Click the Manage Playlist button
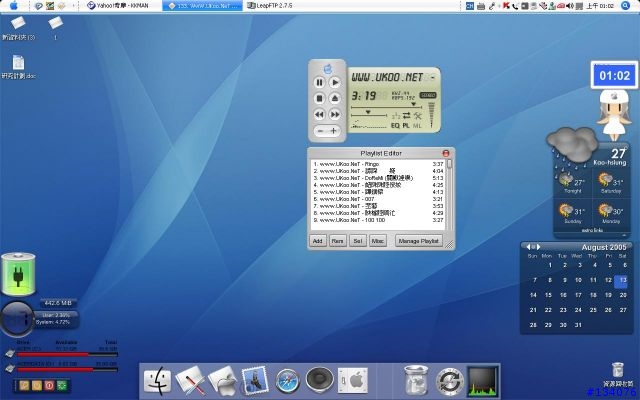The image size is (640, 400). tap(418, 241)
